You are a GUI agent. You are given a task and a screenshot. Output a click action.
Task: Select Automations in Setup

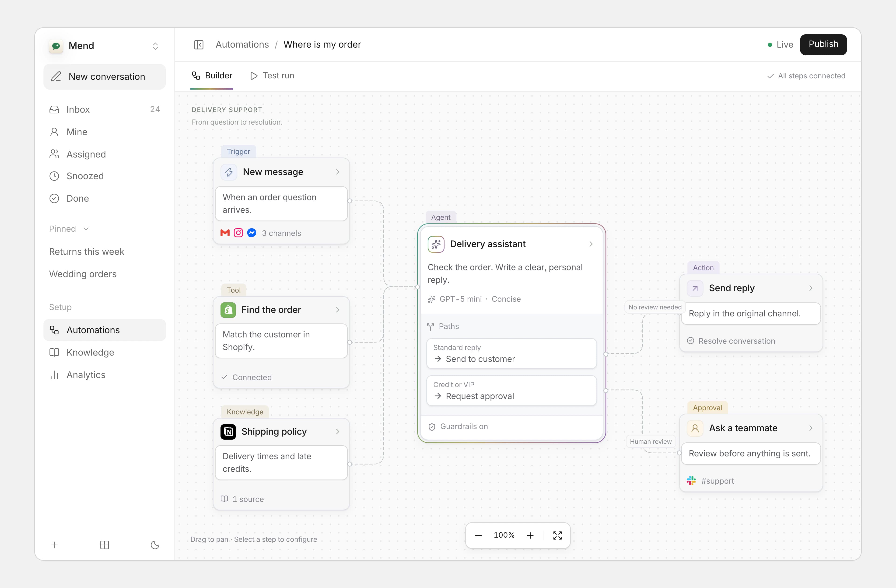click(104, 330)
